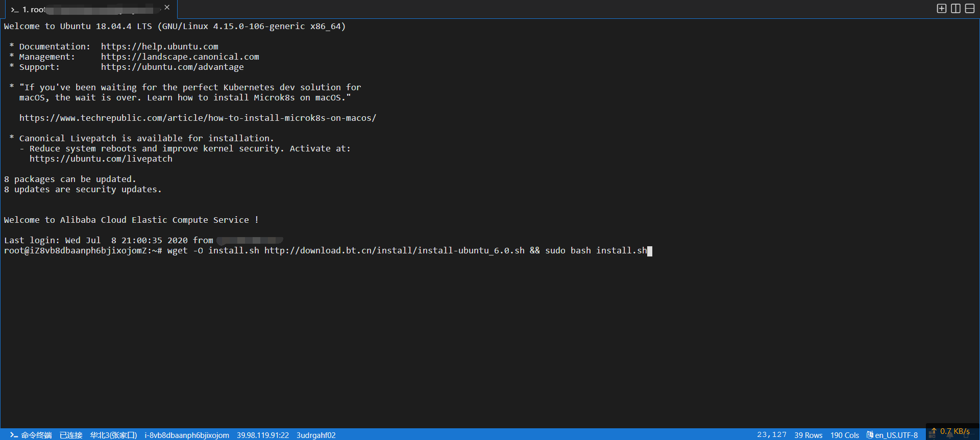
Task: Click the '3udrgahf02' status bar entry
Action: [316, 435]
